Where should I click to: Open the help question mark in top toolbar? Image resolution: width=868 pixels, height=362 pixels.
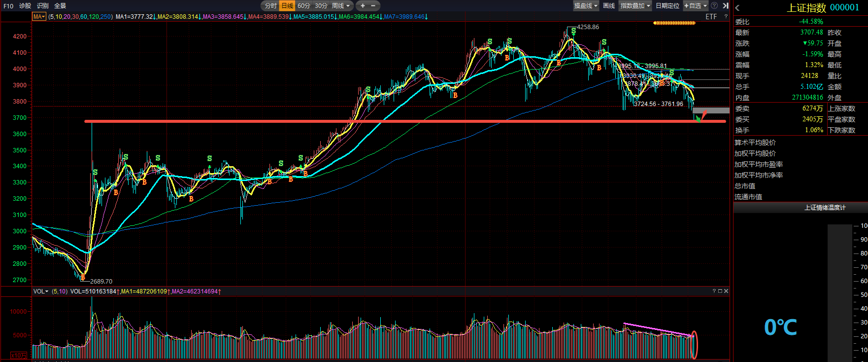tap(714, 6)
